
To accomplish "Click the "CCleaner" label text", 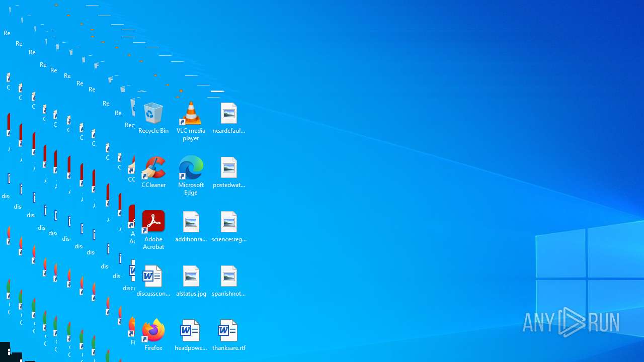I will click(153, 185).
